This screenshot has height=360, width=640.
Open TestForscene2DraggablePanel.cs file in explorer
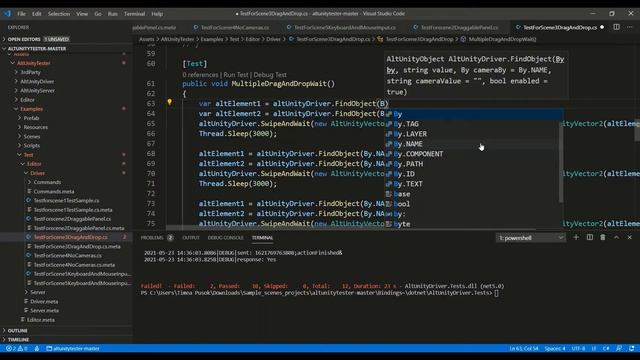72,219
